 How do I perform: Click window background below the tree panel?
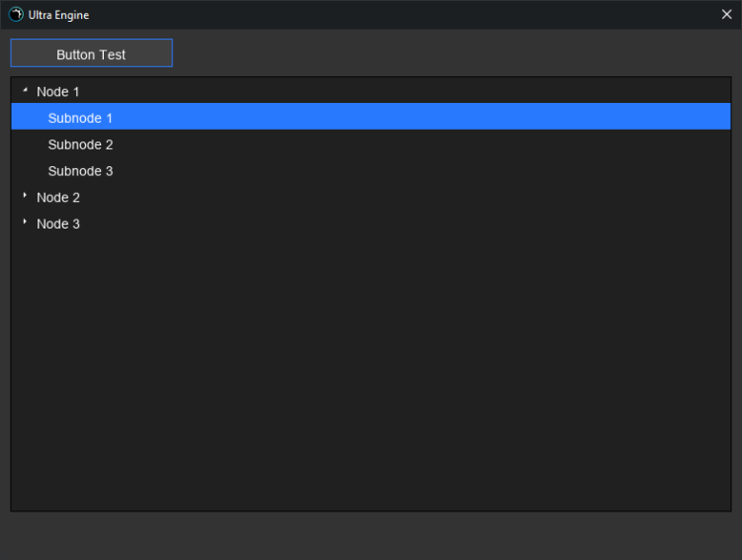[371, 536]
